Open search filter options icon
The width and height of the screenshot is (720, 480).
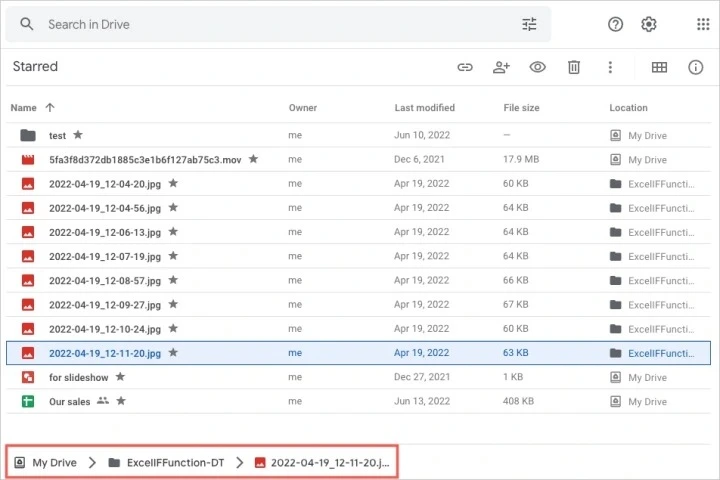(529, 24)
